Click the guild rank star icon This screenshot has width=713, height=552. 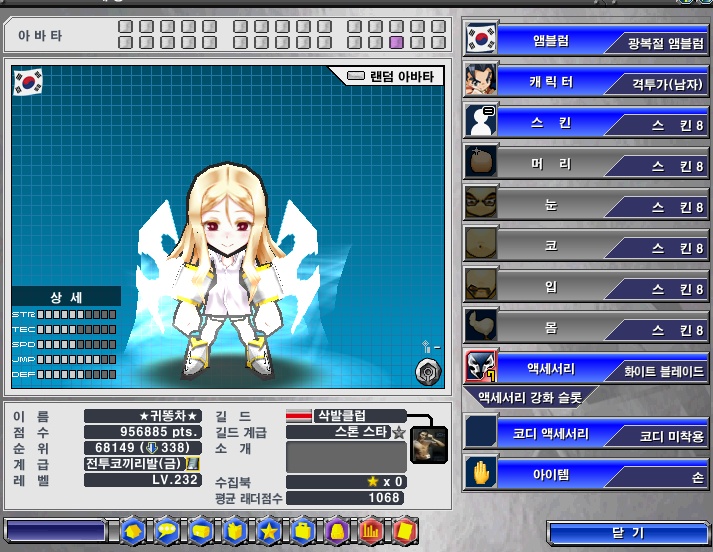(x=399, y=432)
